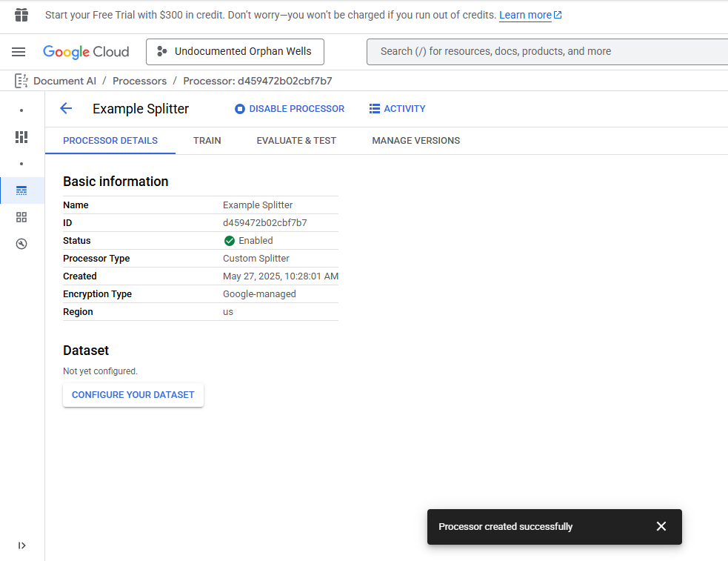Screen dimensions: 728x561
Task: Expand the left sidebar navigation panel
Action: 21,545
